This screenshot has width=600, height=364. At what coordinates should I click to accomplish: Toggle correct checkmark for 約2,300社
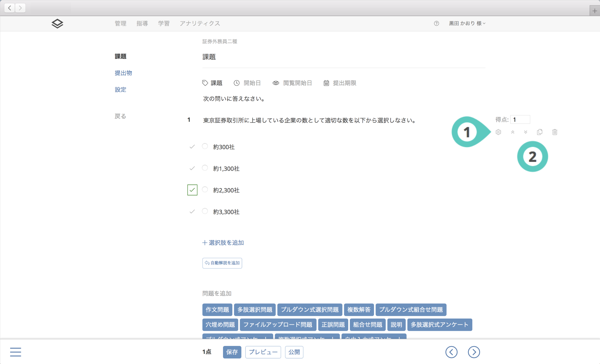tap(192, 190)
